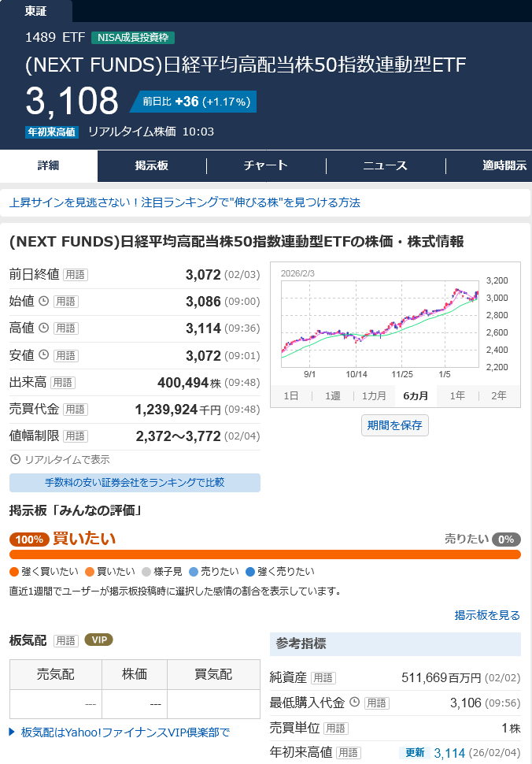Click the clock icon beside 安値
The image size is (532, 764).
pyautogui.click(x=44, y=355)
